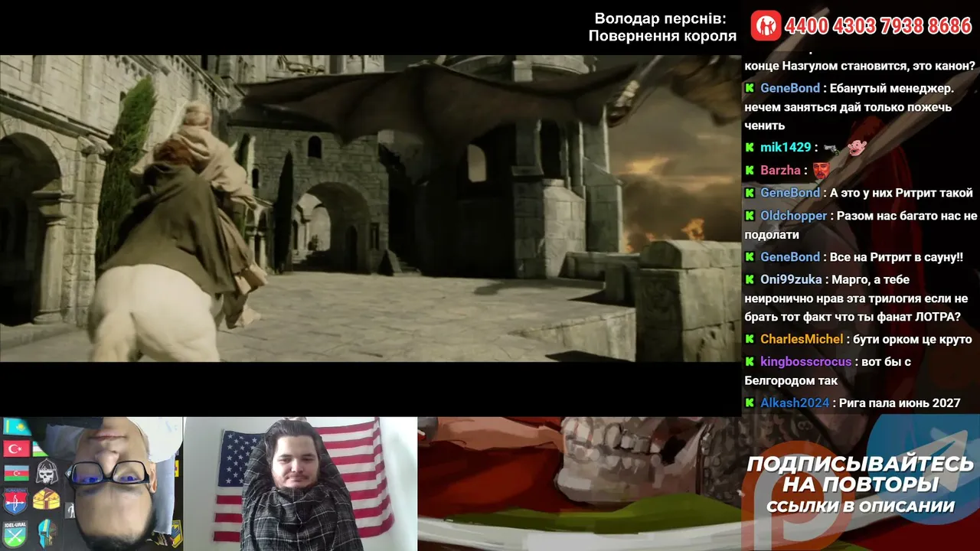This screenshot has height=551, width=980.
Task: Select the bearded face emote in Barzha's message
Action: (822, 170)
